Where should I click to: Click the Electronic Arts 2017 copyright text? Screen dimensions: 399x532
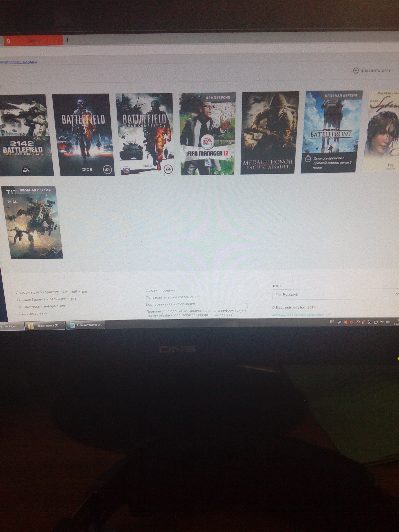click(294, 307)
